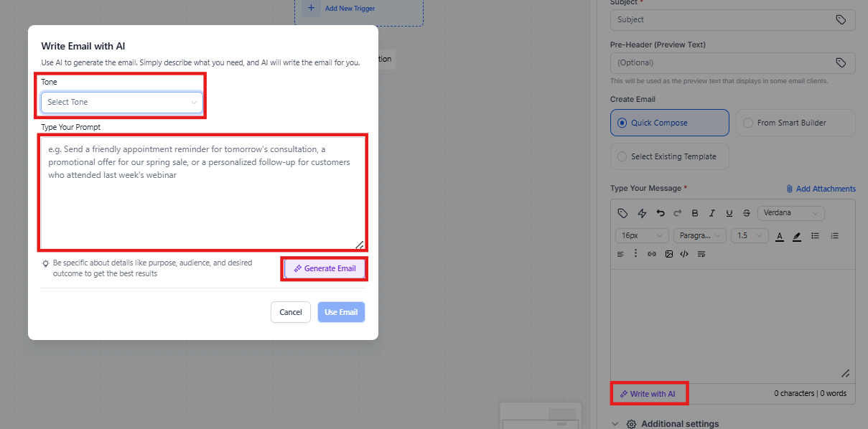Click the lightning bolt icon in the editor toolbar

643,213
